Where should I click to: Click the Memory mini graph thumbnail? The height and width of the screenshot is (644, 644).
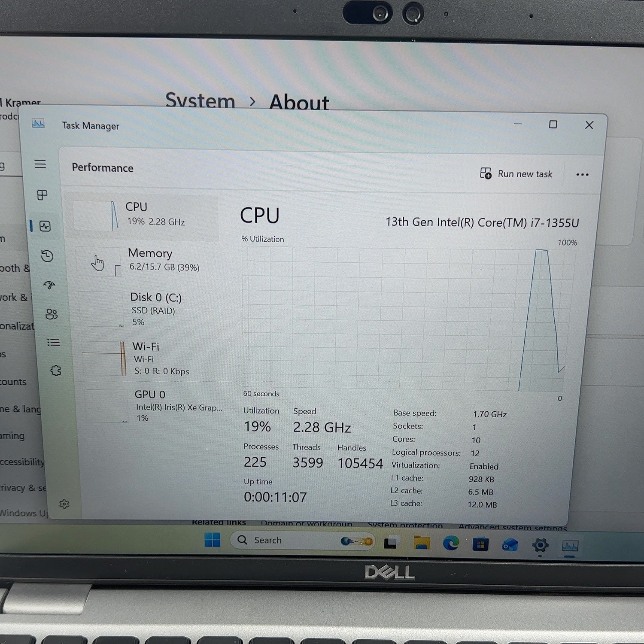tap(100, 263)
